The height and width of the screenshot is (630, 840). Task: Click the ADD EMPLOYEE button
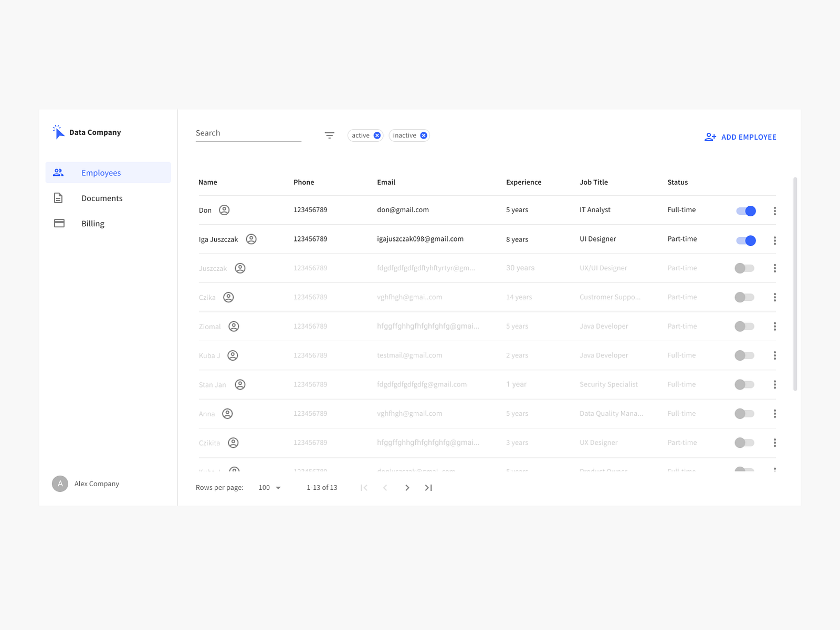click(x=740, y=136)
